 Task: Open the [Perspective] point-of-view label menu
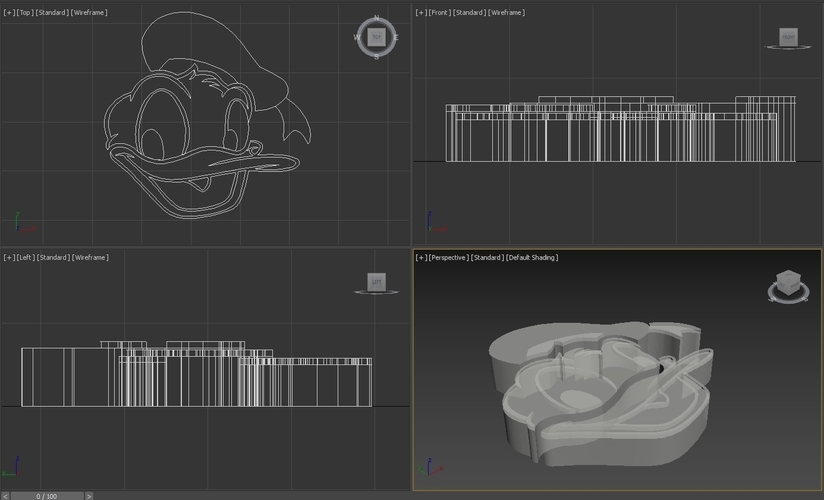[448, 258]
